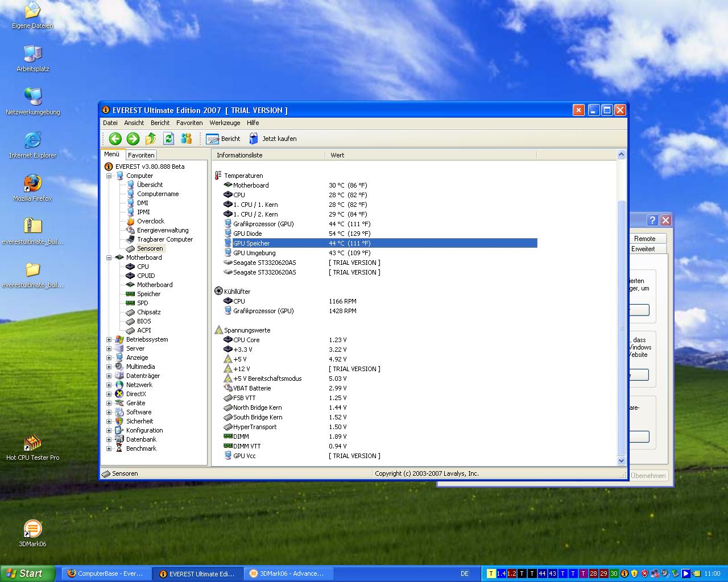Select the GPU Diode temperature row

[x=375, y=234]
